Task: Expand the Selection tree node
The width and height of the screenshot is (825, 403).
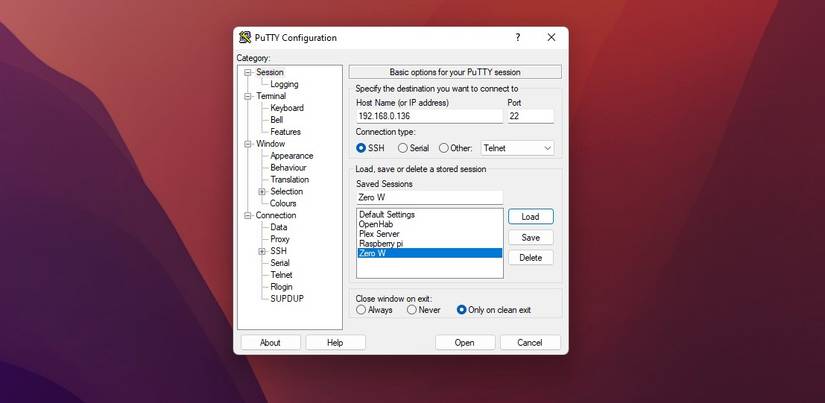Action: (x=262, y=192)
